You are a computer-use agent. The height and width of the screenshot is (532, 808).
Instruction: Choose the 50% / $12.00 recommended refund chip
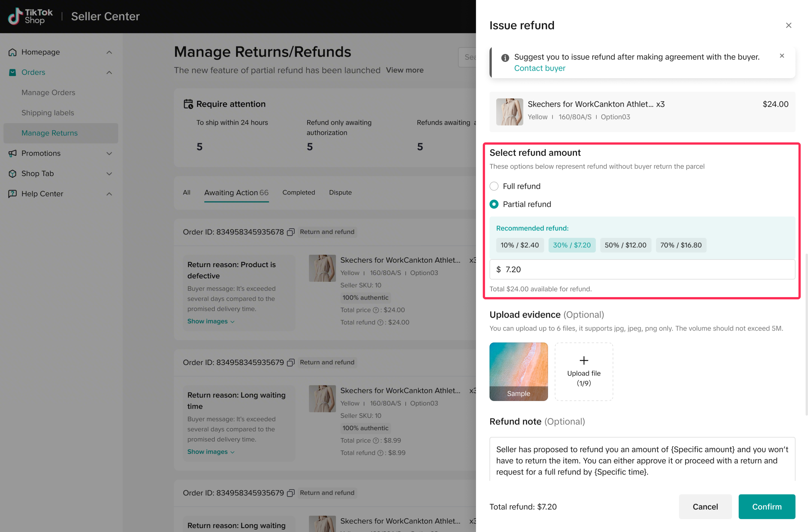click(x=625, y=245)
